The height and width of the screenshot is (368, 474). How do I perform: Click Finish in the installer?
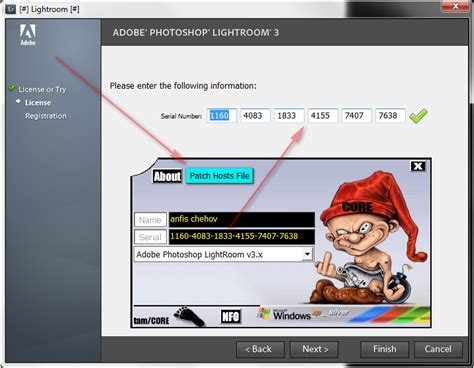point(385,349)
